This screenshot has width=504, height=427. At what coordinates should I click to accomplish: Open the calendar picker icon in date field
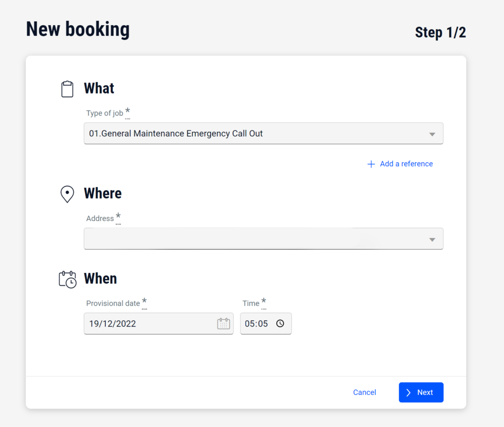click(223, 324)
